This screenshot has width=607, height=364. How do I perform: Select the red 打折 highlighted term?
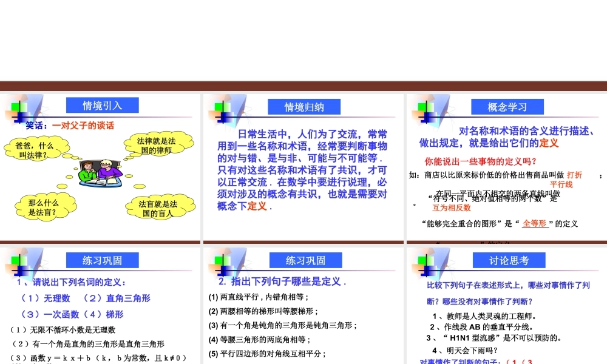pos(574,175)
